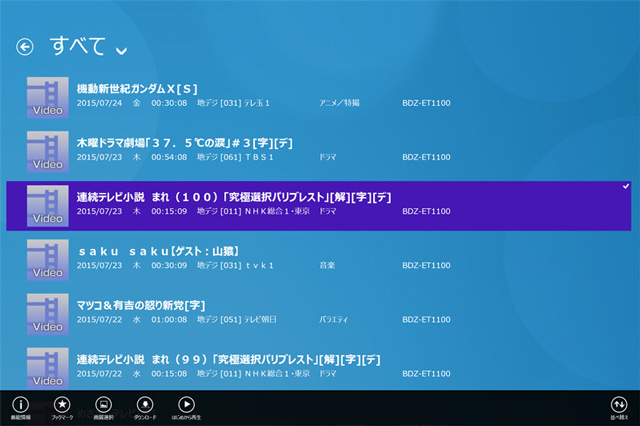Click the まれ (99) video thumbnail
Image resolution: width=640 pixels, height=426 pixels.
click(x=47, y=366)
